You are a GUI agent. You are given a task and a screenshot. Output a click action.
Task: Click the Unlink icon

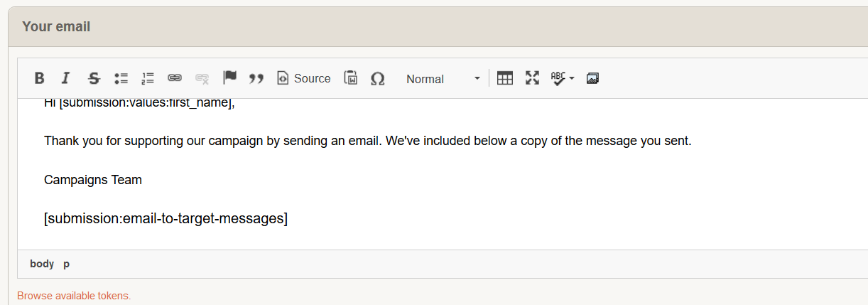pos(202,78)
